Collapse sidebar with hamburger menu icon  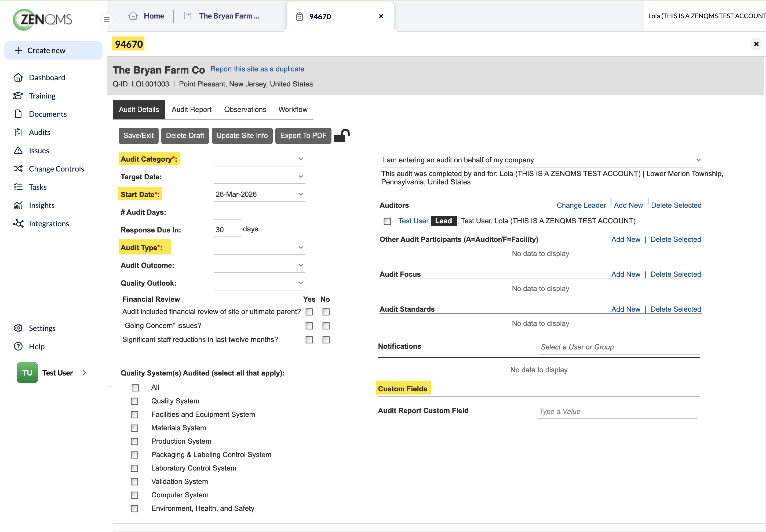pyautogui.click(x=107, y=20)
